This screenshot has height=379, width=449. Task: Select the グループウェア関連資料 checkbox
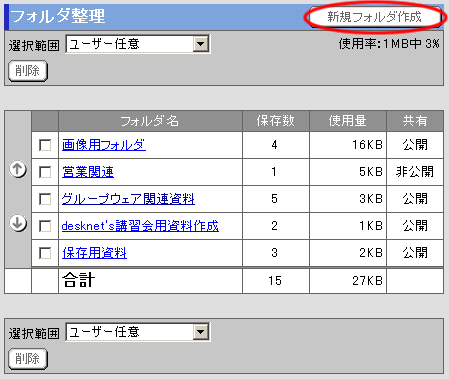[x=45, y=199]
